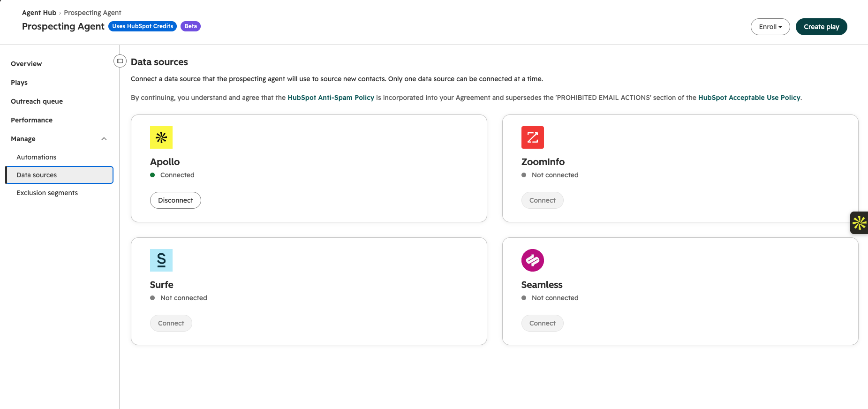Click the Create play button
The width and height of the screenshot is (868, 409).
point(822,27)
